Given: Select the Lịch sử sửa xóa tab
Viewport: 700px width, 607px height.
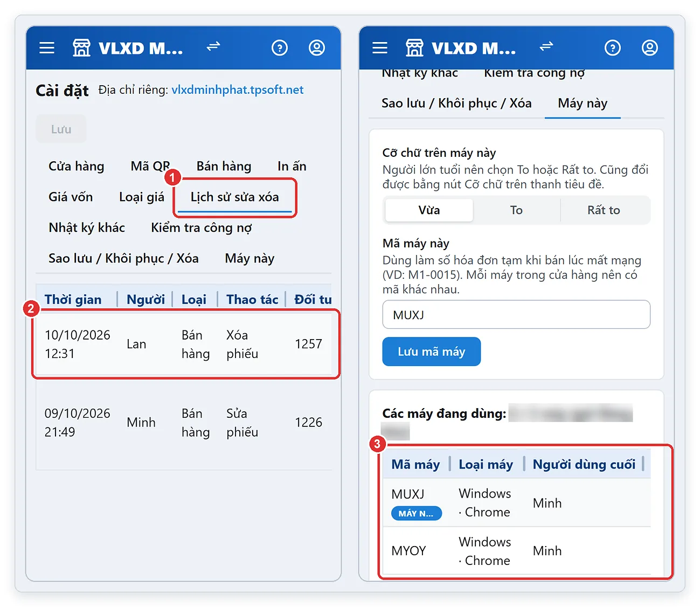Looking at the screenshot, I should (x=235, y=197).
